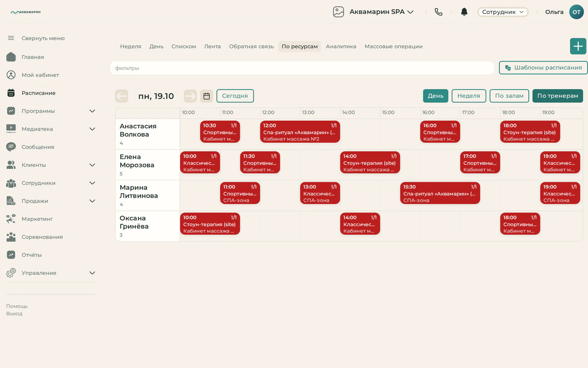Open the Аквамарин SPA branch dropdown

381,12
